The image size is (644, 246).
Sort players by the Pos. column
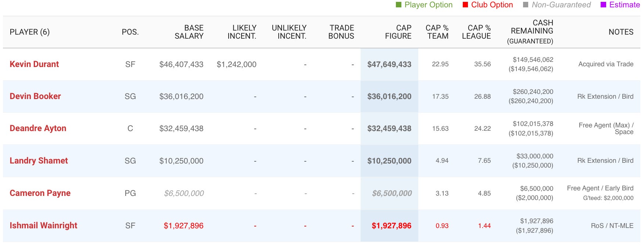130,32
